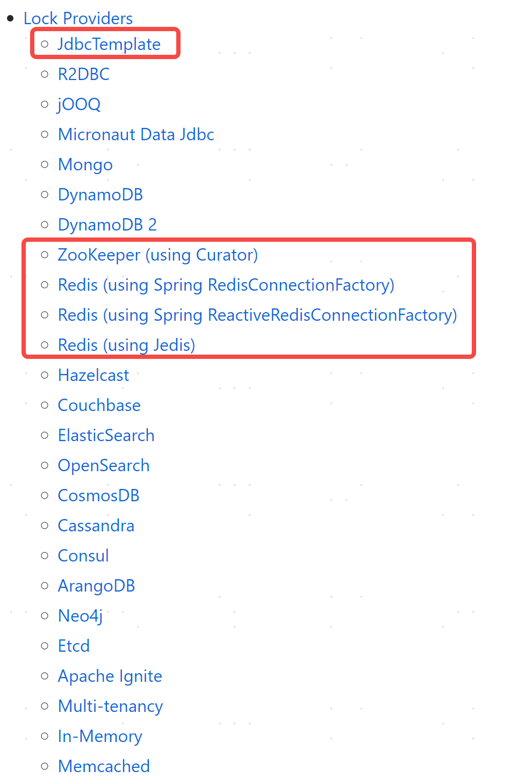Open the DynamoDB link

tap(100, 195)
